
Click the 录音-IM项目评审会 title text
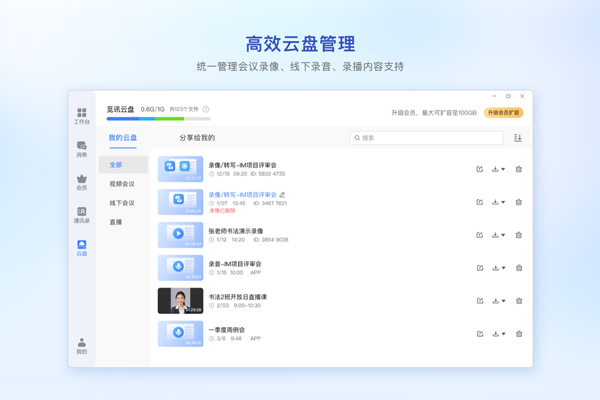tap(235, 264)
